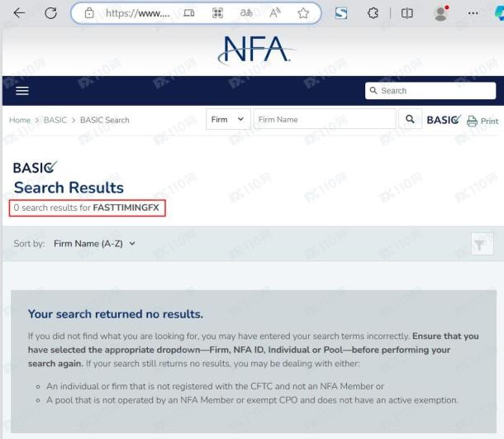The image size is (504, 439).
Task: Open the translate page icon
Action: [246, 13]
